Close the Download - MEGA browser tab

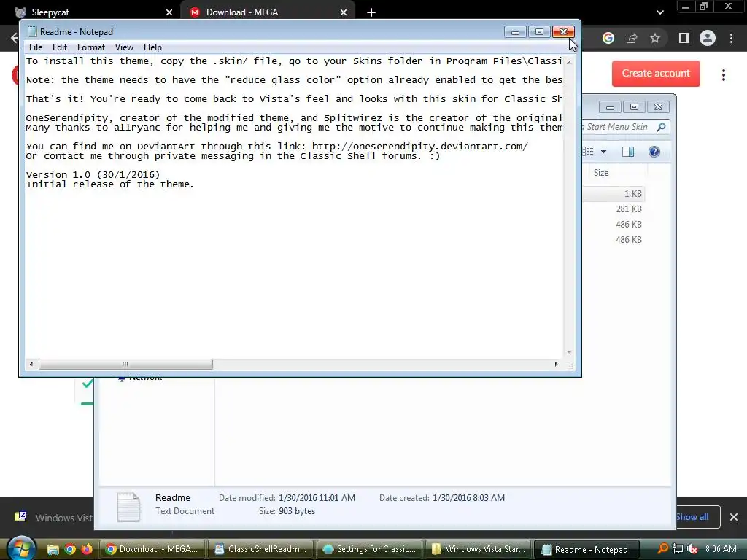point(344,12)
